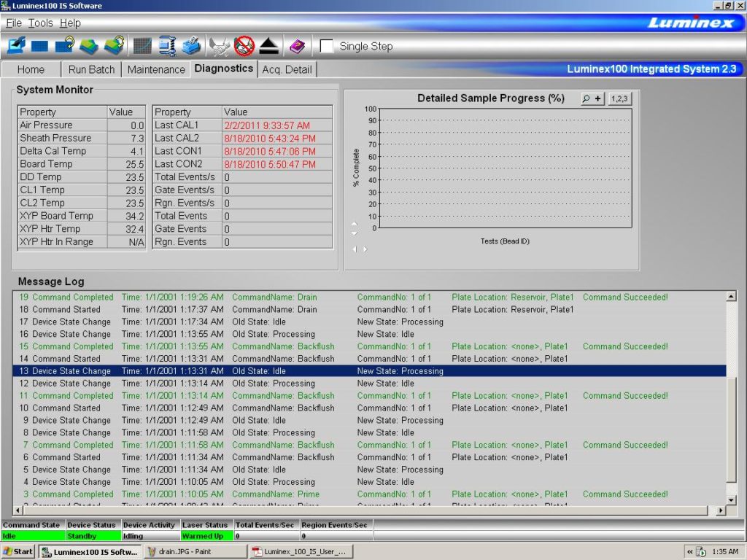Open the Tools menu

coord(40,23)
